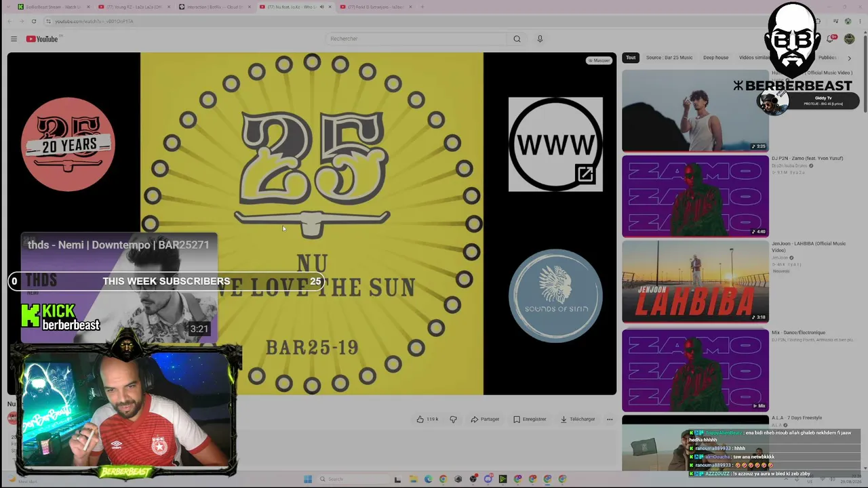Open the 20 Years Bar 25 channel card
868x488 pixels.
tap(68, 144)
